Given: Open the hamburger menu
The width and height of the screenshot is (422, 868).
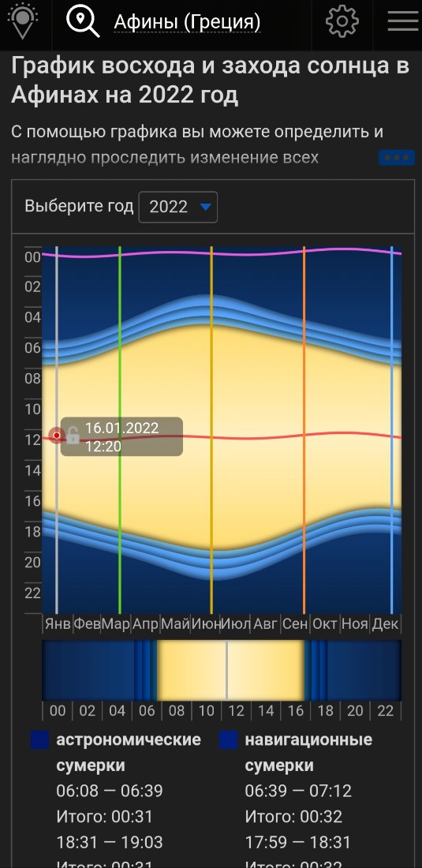Looking at the screenshot, I should 402,21.
